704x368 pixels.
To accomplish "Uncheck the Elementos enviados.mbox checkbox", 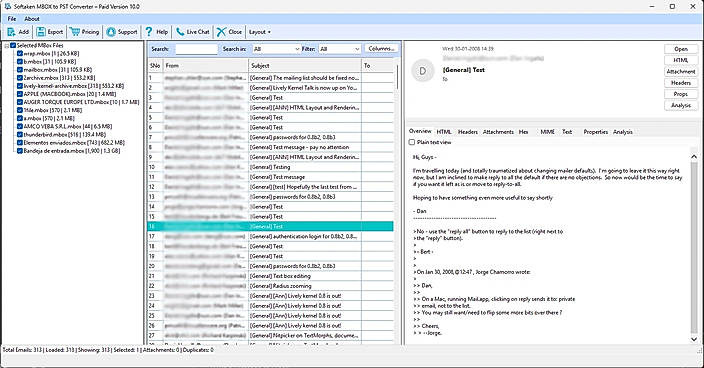I will click(x=20, y=142).
